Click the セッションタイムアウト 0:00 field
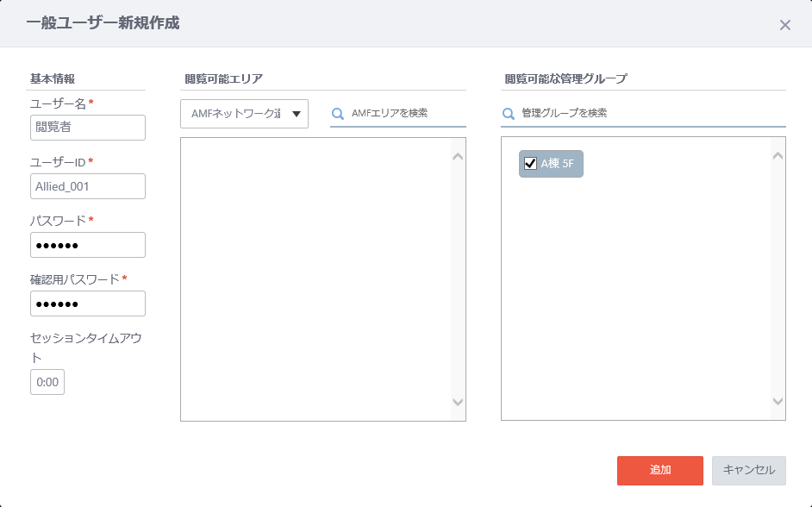The width and height of the screenshot is (812, 507). point(47,382)
